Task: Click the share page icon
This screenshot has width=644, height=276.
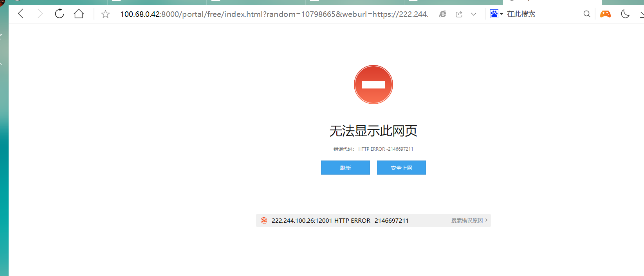Action: click(x=459, y=14)
